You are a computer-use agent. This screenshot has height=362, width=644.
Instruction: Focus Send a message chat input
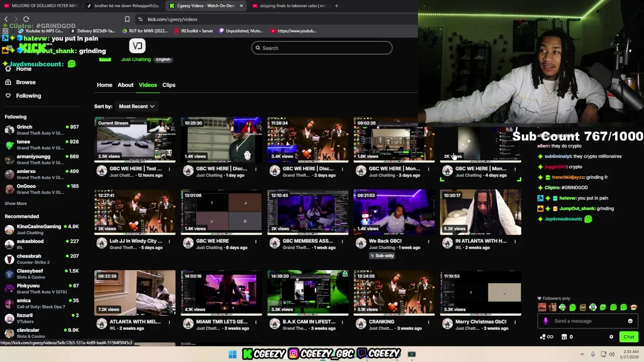click(588, 321)
